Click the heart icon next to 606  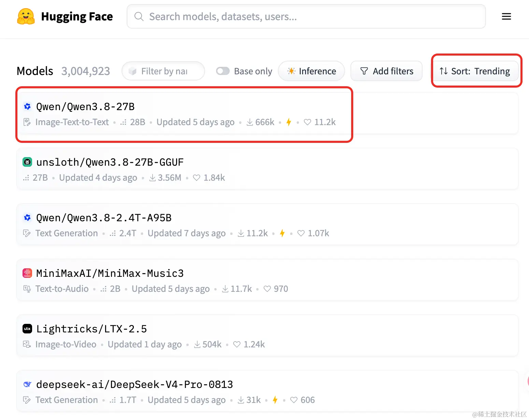[294, 400]
